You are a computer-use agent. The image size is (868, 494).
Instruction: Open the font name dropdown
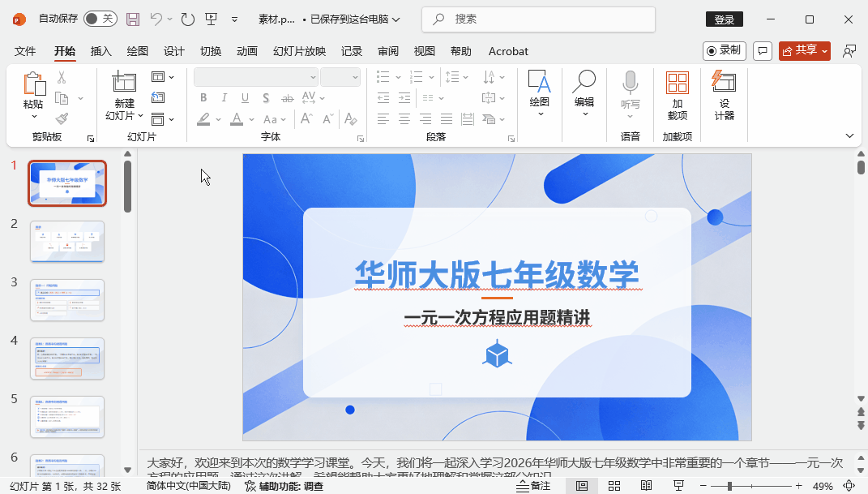click(x=313, y=78)
